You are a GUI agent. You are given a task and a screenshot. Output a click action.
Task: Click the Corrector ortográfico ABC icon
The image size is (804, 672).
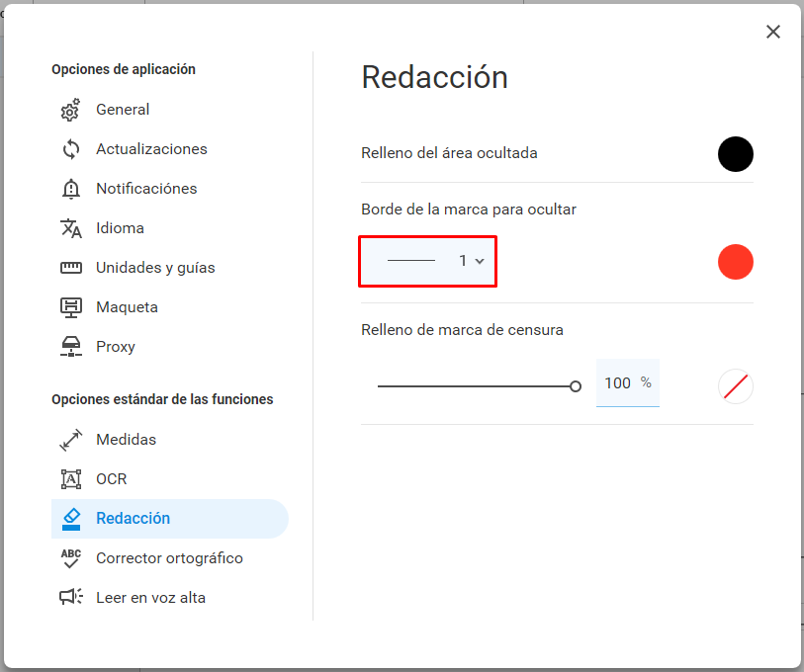click(71, 558)
